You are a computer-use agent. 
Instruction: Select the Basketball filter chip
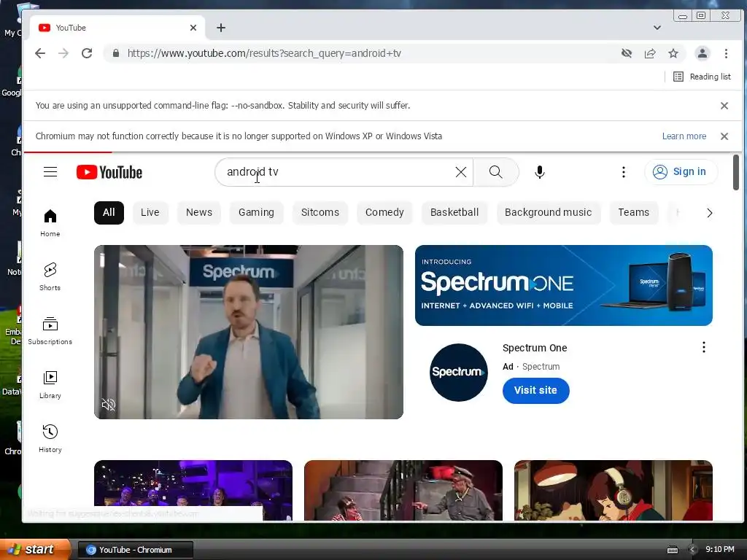(x=454, y=212)
